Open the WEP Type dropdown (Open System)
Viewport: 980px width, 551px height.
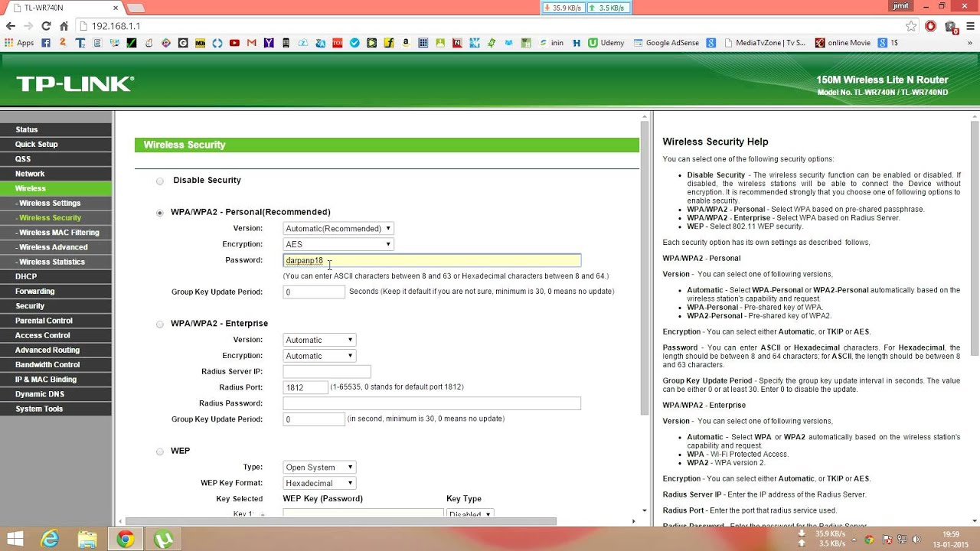click(319, 467)
